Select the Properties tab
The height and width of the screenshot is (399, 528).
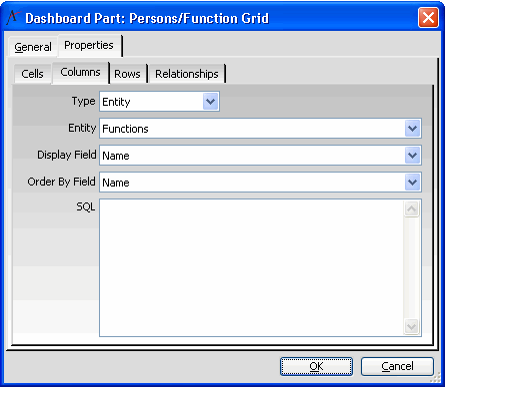[89, 45]
